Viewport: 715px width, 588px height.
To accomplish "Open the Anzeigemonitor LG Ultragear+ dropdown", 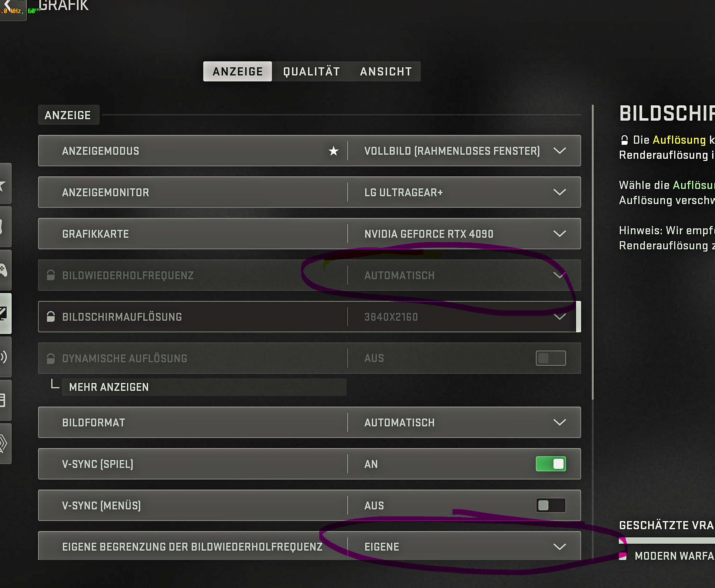I will coord(559,192).
